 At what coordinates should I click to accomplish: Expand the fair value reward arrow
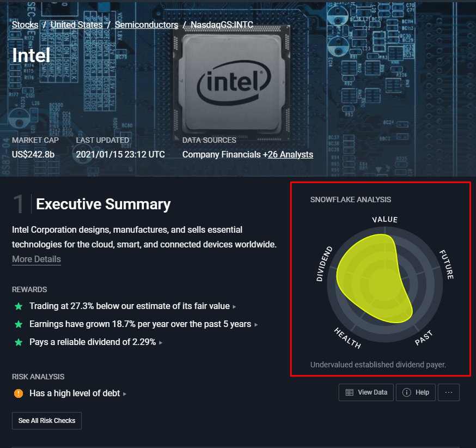coord(234,307)
